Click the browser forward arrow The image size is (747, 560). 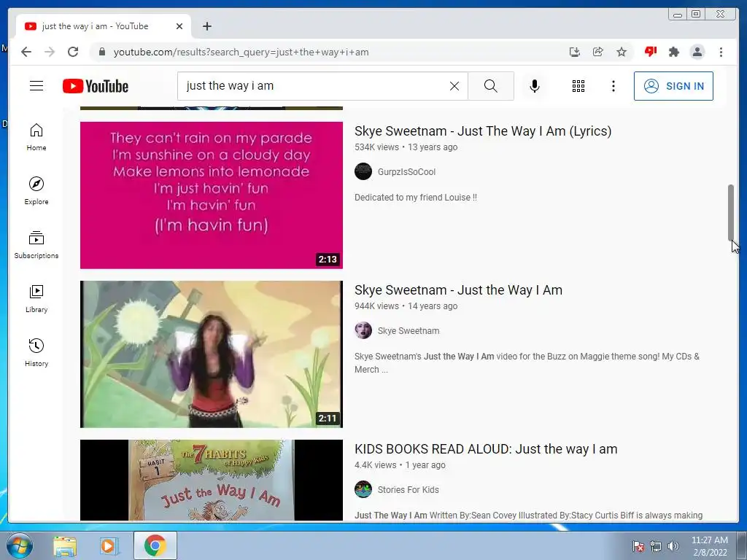[x=50, y=52]
